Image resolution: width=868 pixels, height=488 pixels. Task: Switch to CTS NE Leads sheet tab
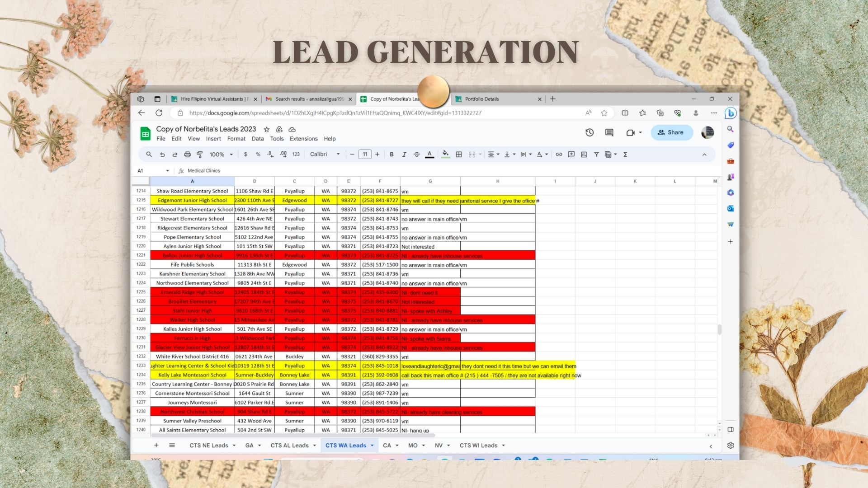tap(208, 446)
